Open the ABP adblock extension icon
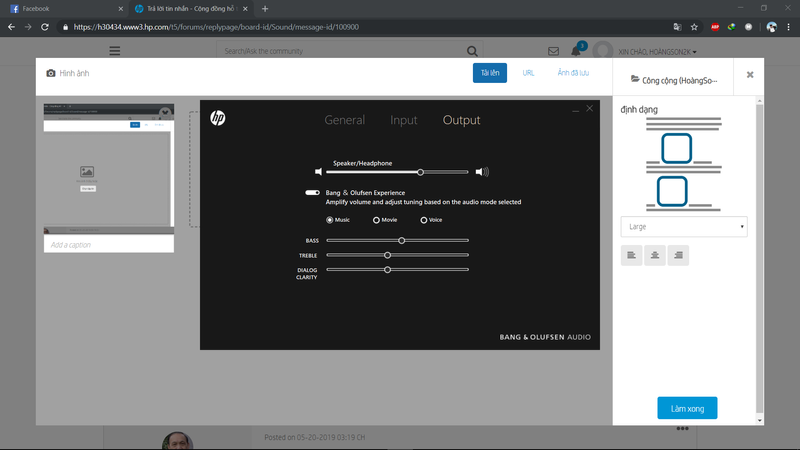This screenshot has width=800, height=450. pos(715,27)
